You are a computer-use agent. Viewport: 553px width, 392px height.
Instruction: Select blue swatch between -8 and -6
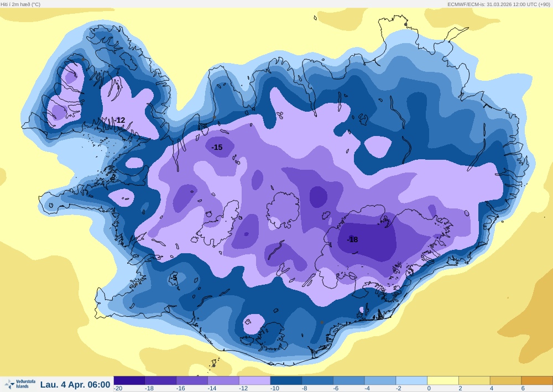(318, 380)
